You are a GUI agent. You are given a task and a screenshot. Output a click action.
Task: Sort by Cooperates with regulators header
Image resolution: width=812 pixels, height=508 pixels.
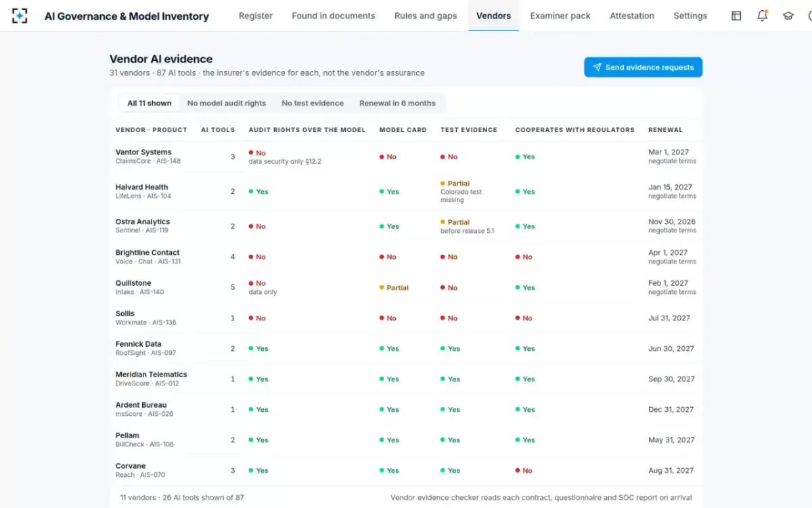575,130
